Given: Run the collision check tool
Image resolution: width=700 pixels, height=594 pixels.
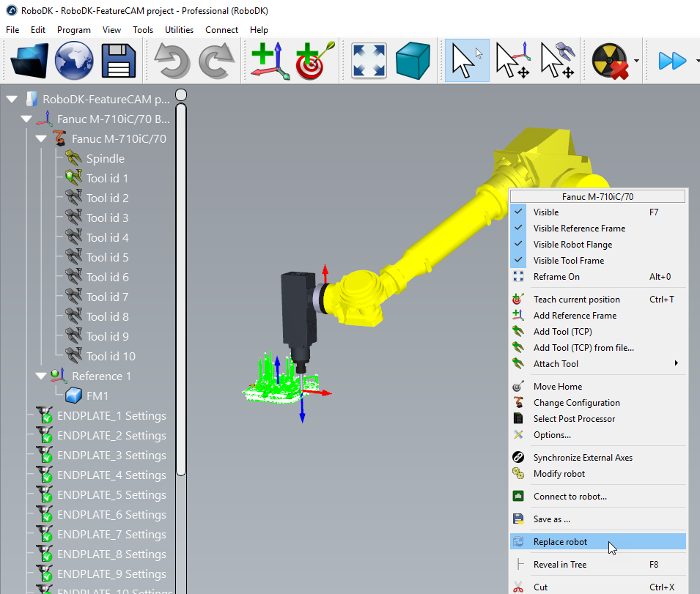Looking at the screenshot, I should [610, 61].
